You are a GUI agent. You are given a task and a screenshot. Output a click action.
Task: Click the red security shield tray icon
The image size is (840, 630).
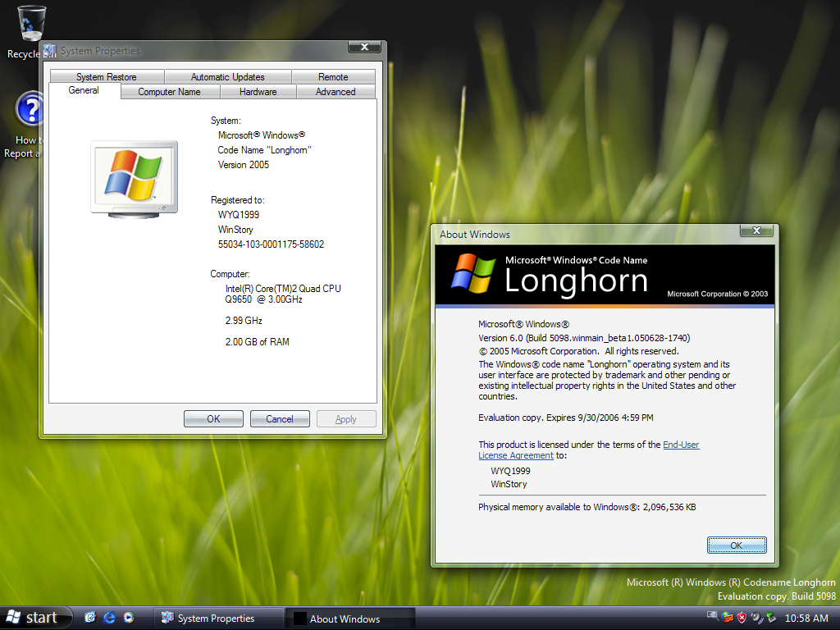pyautogui.click(x=742, y=618)
